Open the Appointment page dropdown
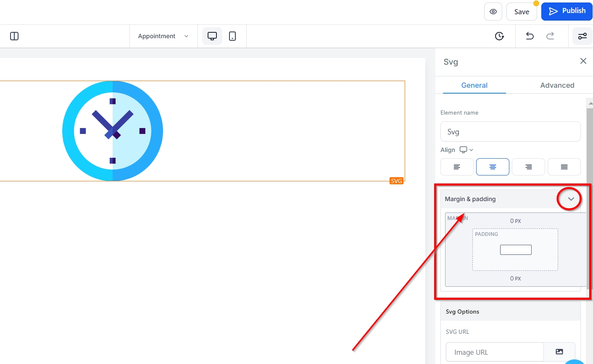593x364 pixels. click(x=163, y=36)
